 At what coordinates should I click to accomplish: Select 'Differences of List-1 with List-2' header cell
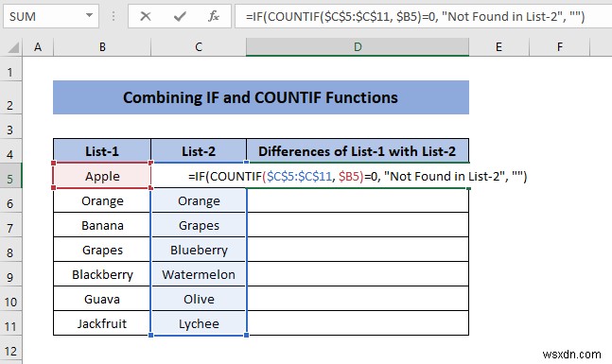[358, 150]
